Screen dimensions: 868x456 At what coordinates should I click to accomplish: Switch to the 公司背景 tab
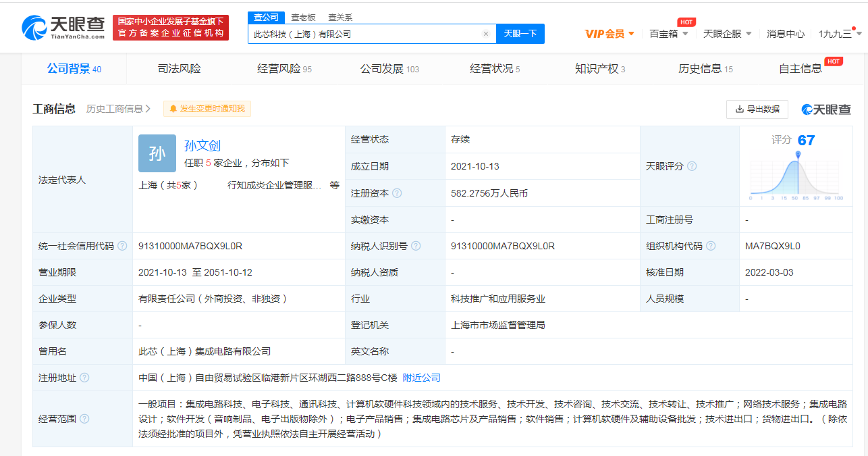(x=74, y=69)
